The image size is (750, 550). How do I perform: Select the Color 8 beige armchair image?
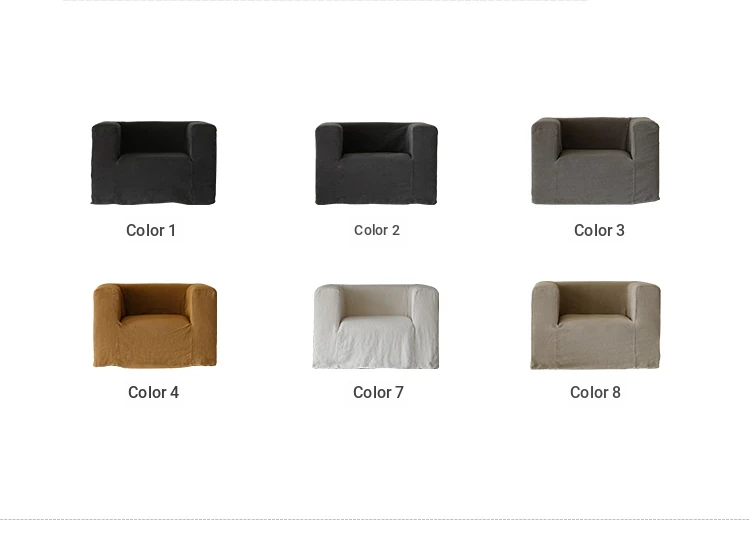tap(596, 325)
